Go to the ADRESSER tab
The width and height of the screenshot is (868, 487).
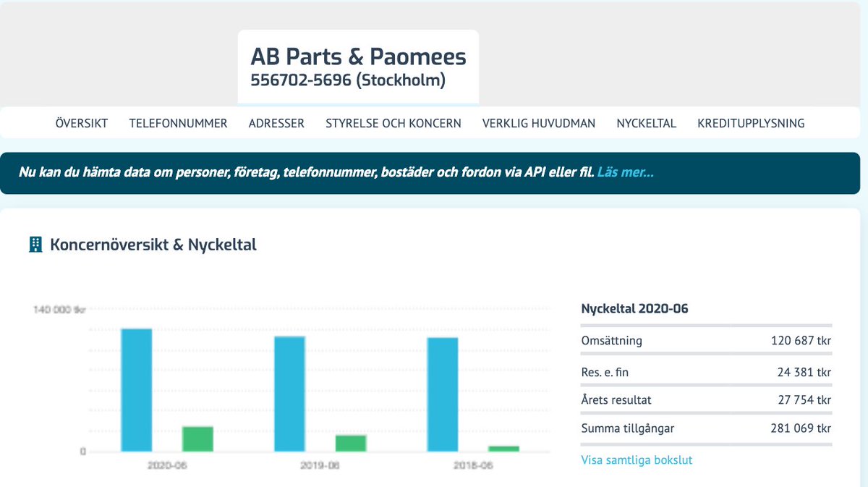pyautogui.click(x=276, y=123)
